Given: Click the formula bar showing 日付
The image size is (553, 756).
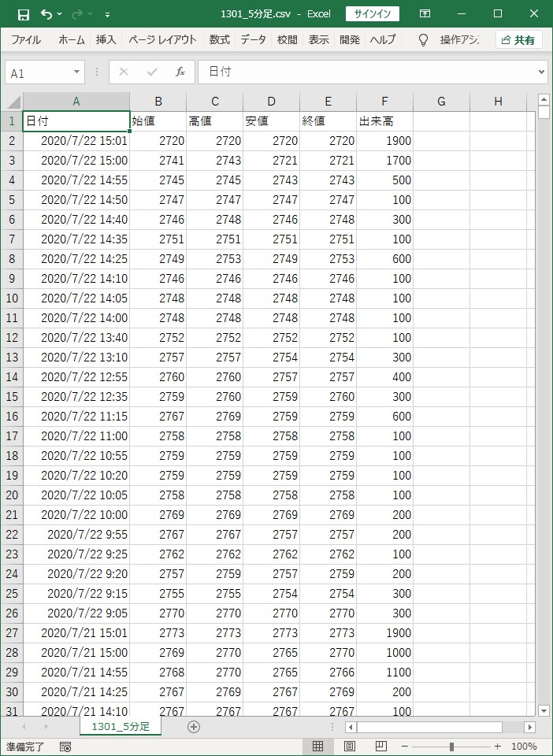Looking at the screenshot, I should click(x=366, y=72).
